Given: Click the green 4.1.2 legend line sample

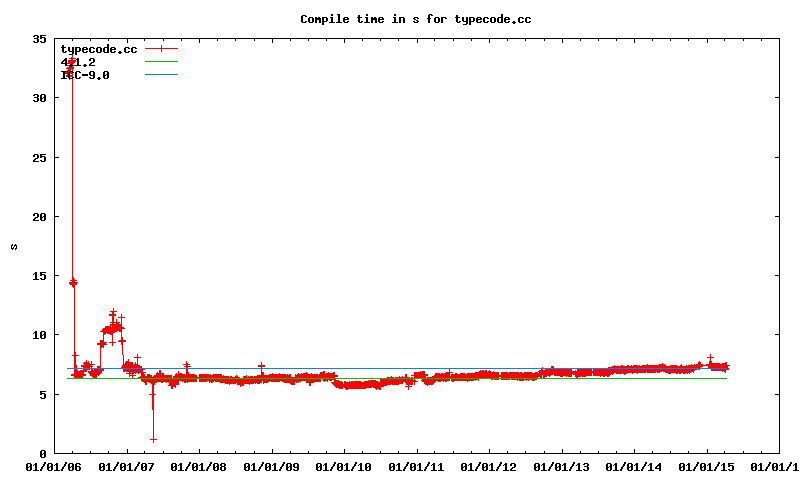Looking at the screenshot, I should 161,62.
